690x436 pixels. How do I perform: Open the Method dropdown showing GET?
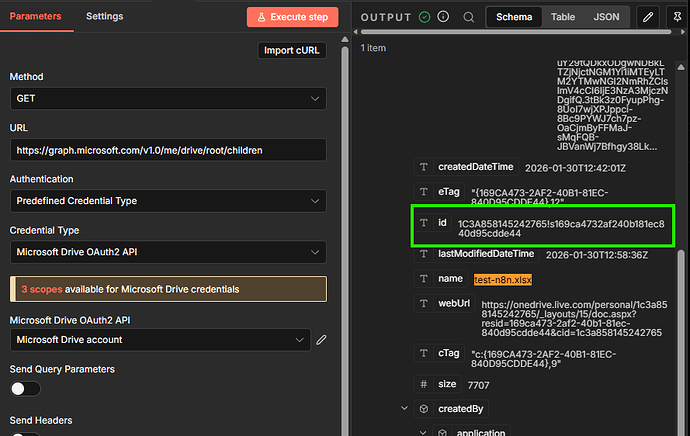tap(168, 98)
